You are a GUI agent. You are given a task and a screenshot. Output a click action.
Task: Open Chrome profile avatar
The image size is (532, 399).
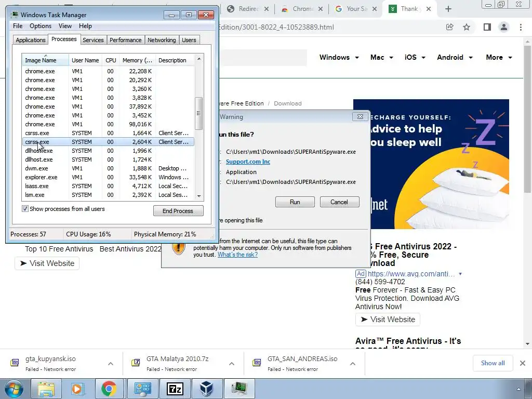click(x=504, y=27)
